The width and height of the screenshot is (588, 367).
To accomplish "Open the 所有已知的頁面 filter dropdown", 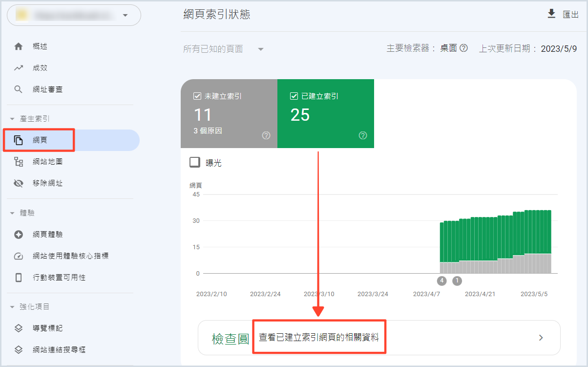I will tap(261, 49).
